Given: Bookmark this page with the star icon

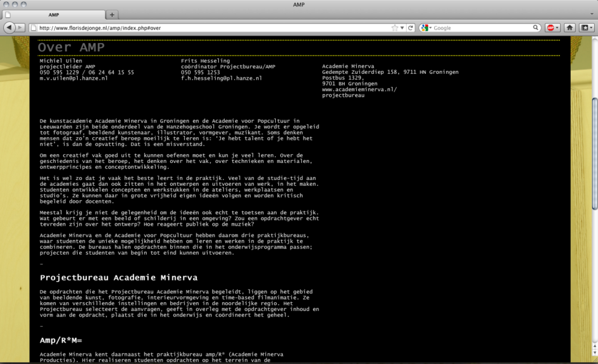Looking at the screenshot, I should point(395,28).
